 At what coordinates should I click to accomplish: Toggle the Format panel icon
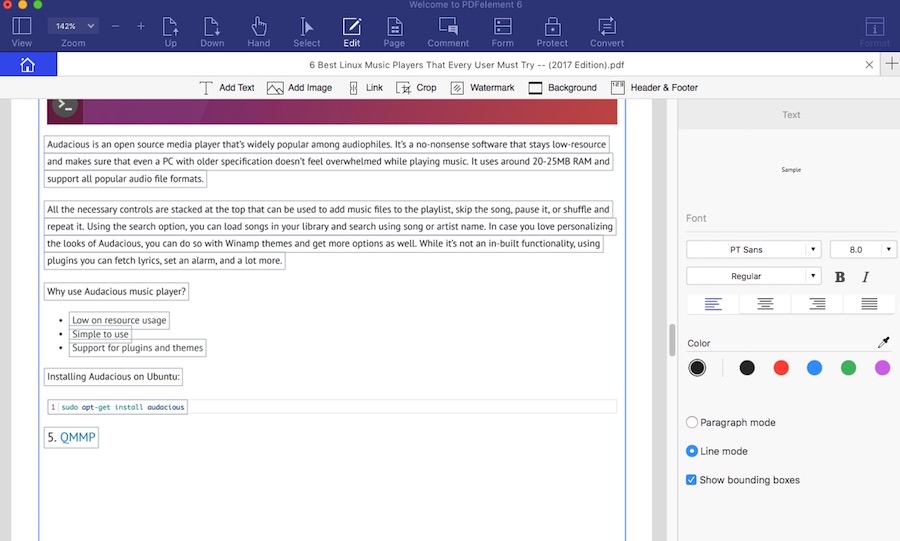(874, 32)
